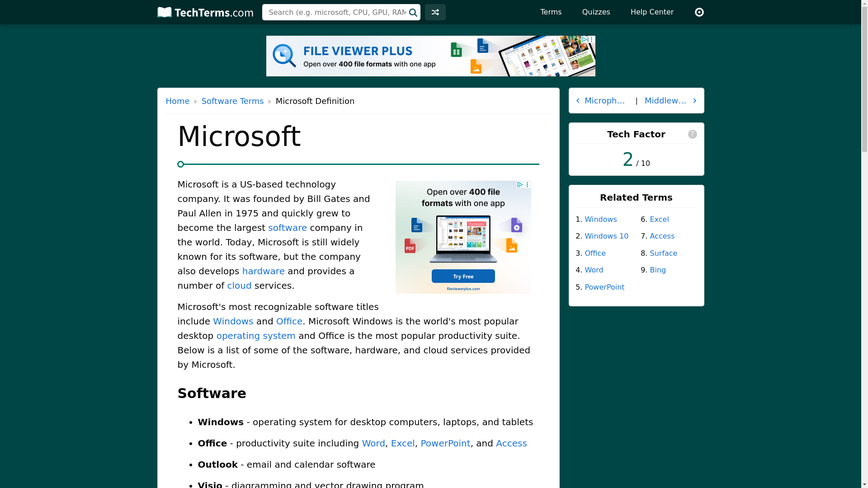Click the 'Tech Factor' heading
Viewport: 868px width, 488px height.
[636, 134]
